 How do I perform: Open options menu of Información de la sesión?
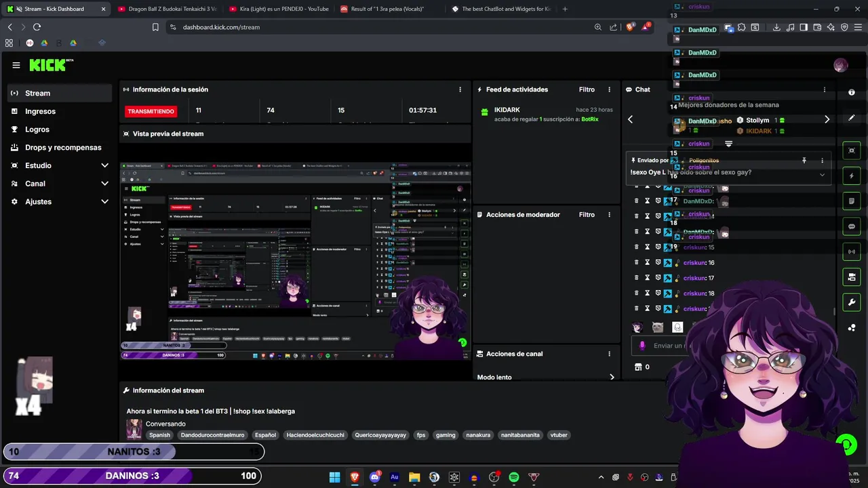[x=460, y=89]
